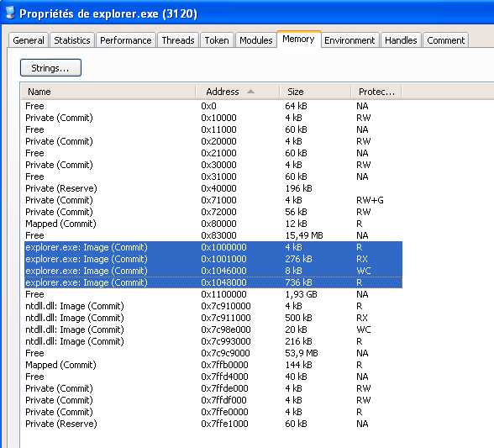Click the 144 kB size cell
494x448 pixels.
(x=298, y=365)
